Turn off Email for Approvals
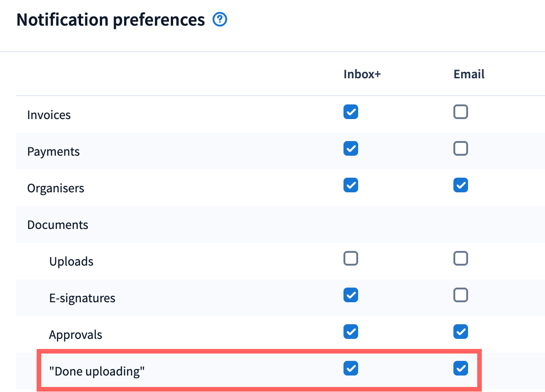 pos(461,332)
